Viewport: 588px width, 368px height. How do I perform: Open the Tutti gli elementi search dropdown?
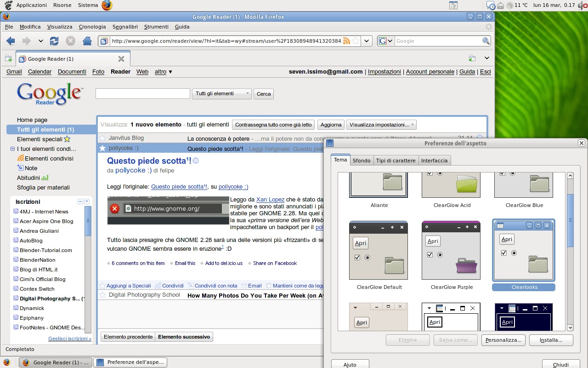tap(222, 93)
